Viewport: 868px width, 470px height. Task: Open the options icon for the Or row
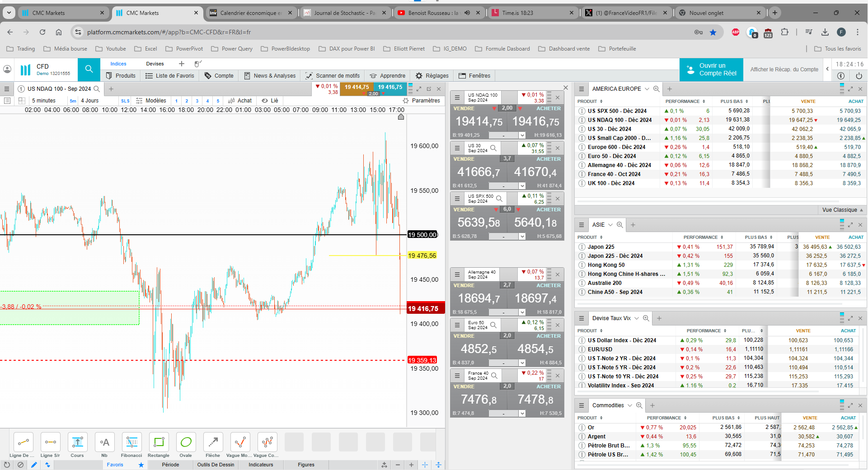pos(582,428)
